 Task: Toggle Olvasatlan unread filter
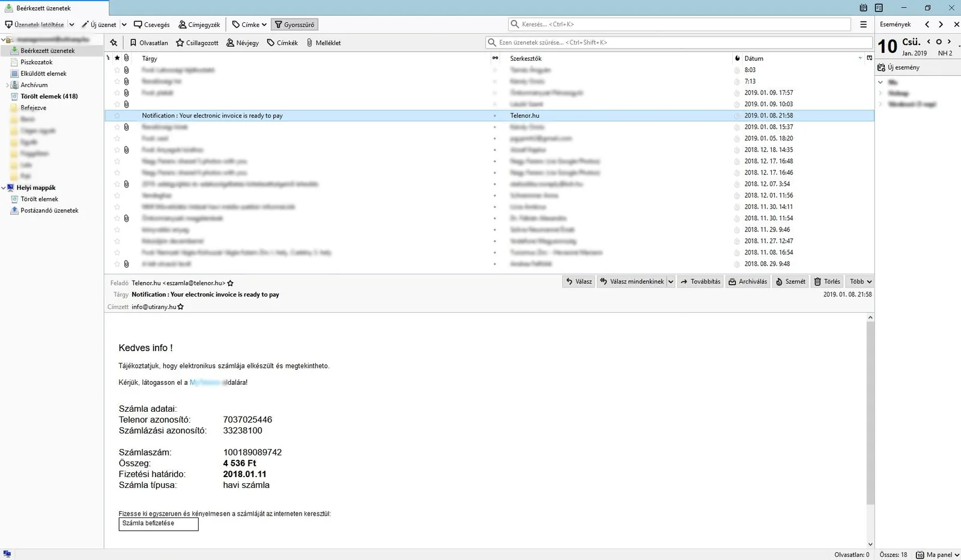coord(148,43)
